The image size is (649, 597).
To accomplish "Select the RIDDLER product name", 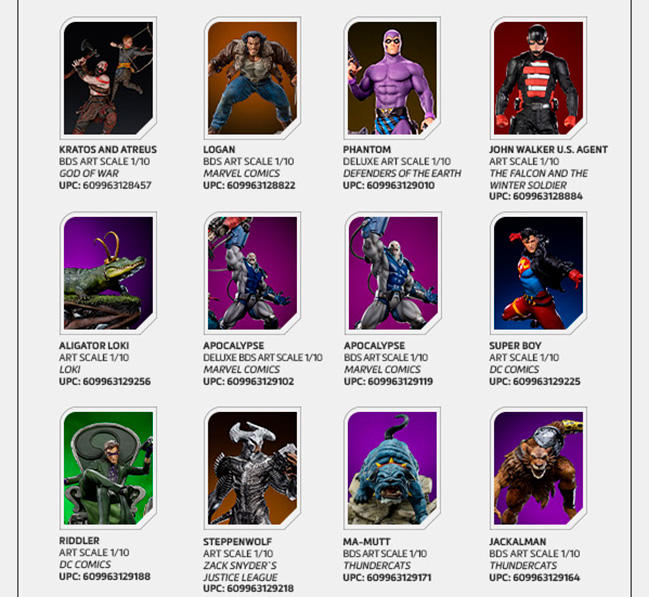I will point(79,541).
